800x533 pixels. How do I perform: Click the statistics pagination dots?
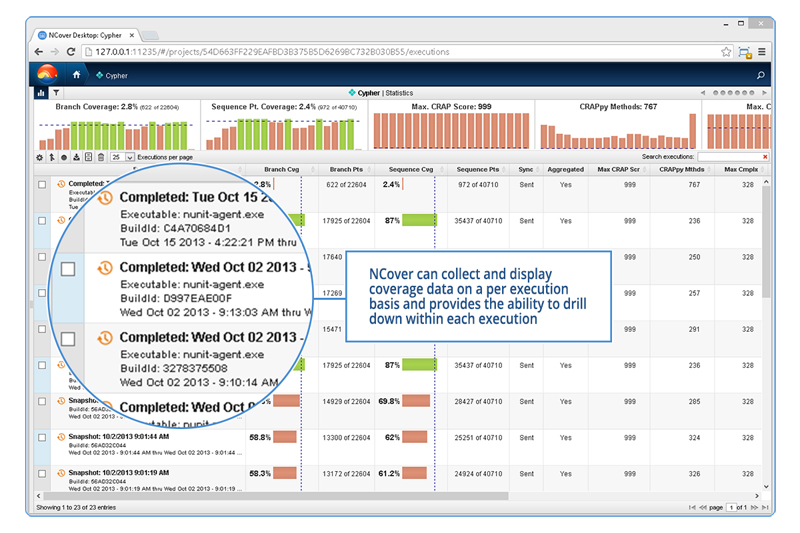point(733,93)
